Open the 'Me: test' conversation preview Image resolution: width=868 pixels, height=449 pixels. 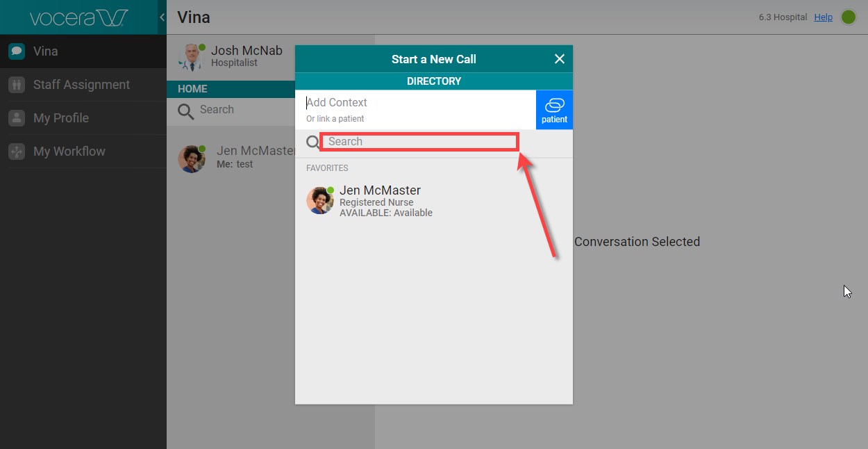point(235,165)
